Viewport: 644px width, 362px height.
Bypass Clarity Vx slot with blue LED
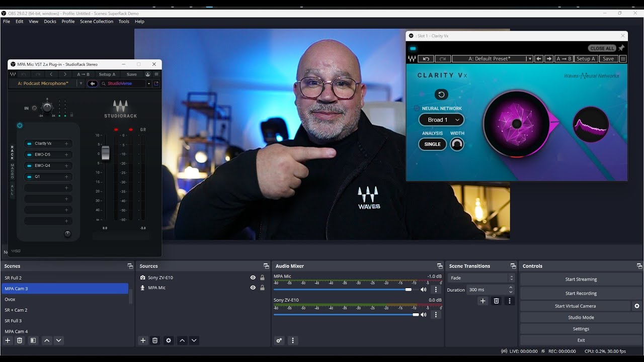[x=29, y=143]
